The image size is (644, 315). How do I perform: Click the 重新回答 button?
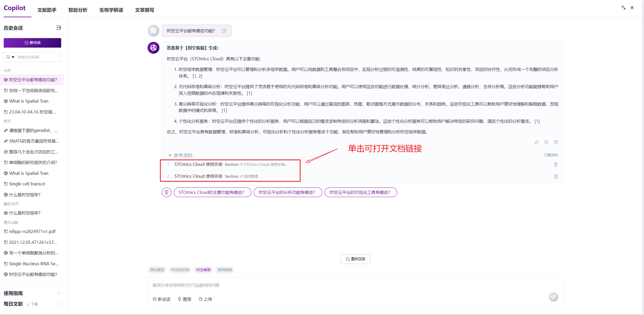click(x=355, y=259)
